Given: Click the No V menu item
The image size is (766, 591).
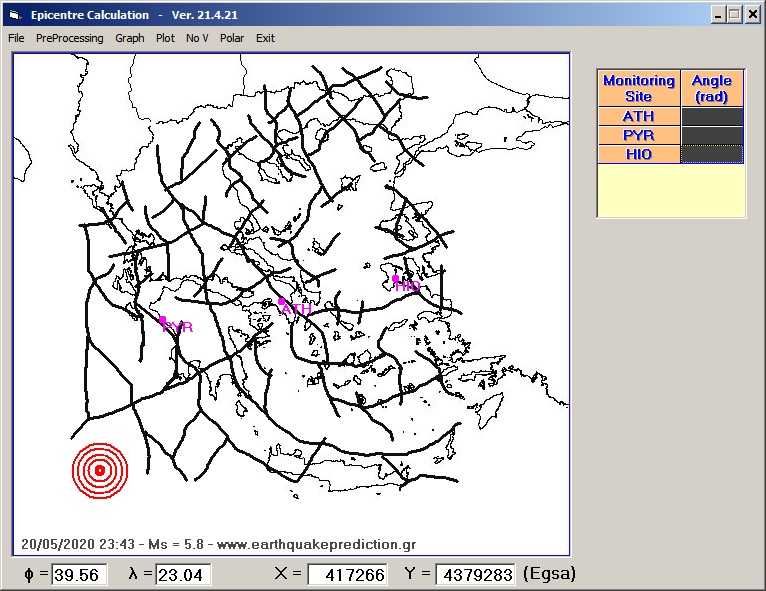Looking at the screenshot, I should point(197,38).
